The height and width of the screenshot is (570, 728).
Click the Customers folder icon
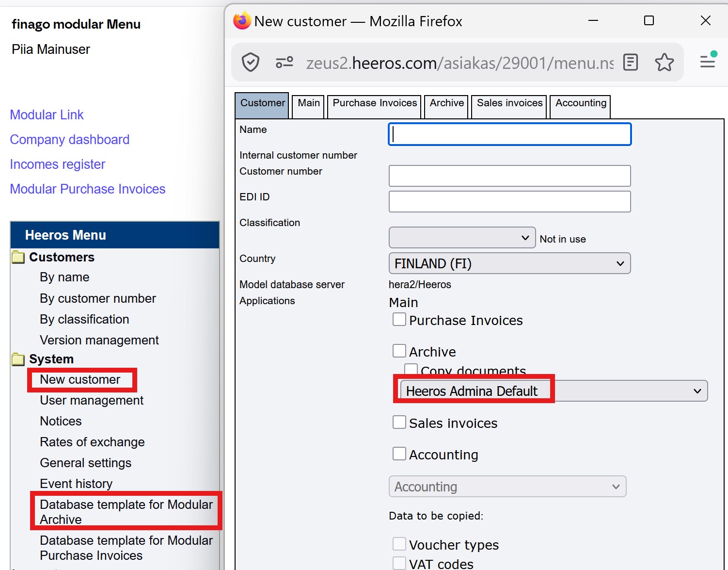18,257
